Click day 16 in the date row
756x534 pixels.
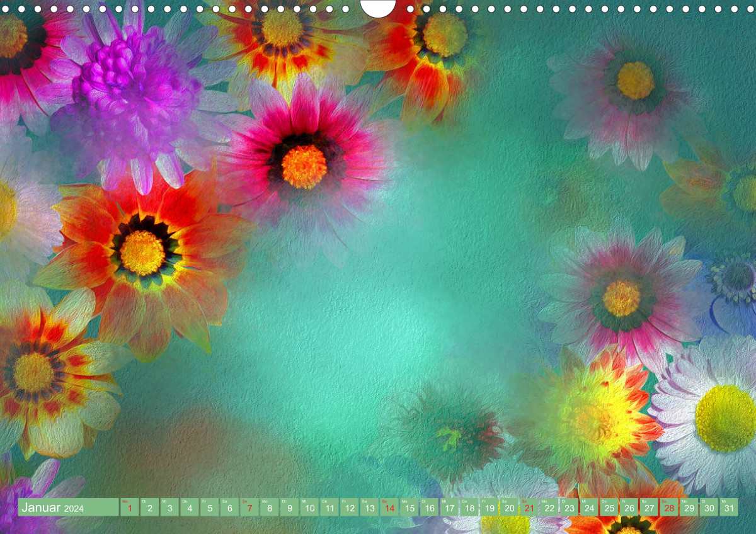pos(429,507)
